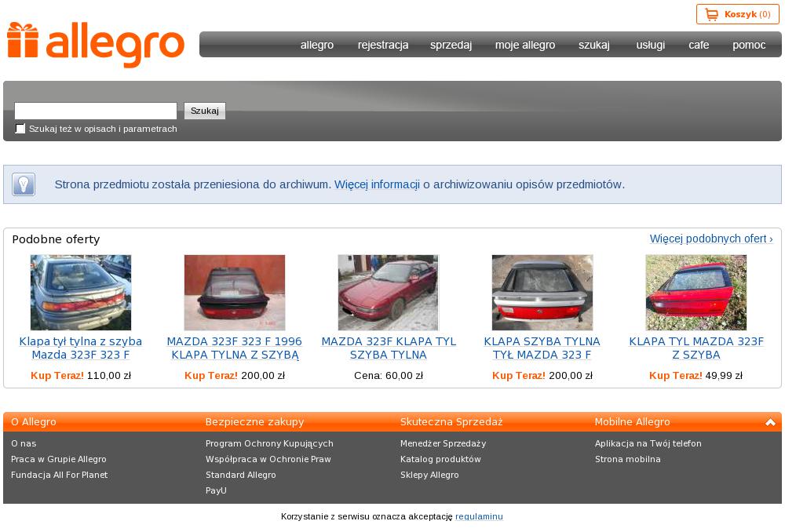Open the cafe menu item

[x=699, y=45]
